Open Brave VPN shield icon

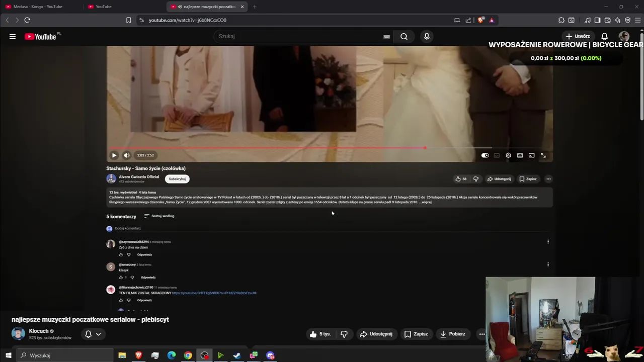click(627, 20)
